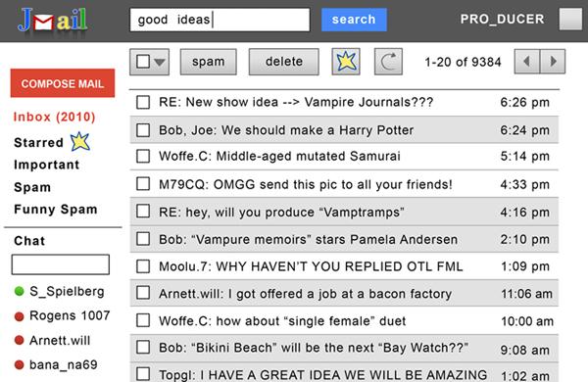Check the Vampire Journals email
The width and height of the screenshot is (588, 382).
[143, 102]
